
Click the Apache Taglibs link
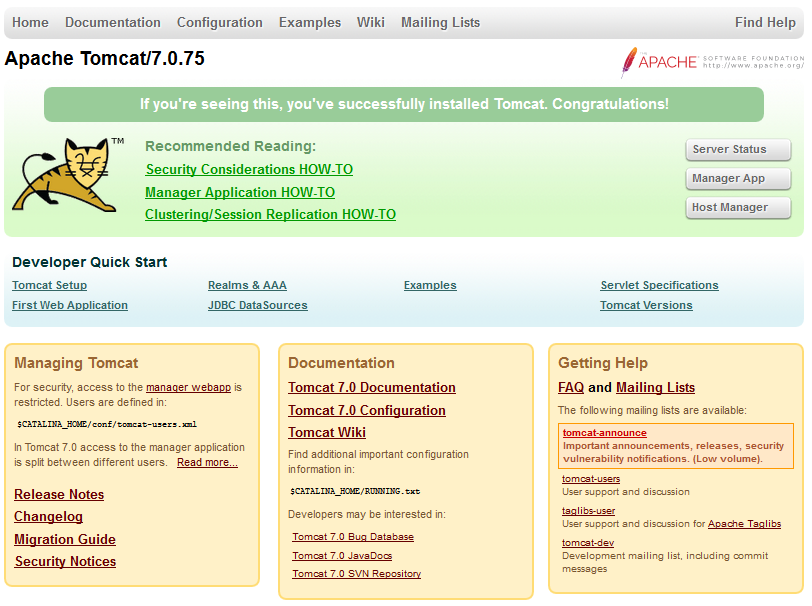[744, 524]
